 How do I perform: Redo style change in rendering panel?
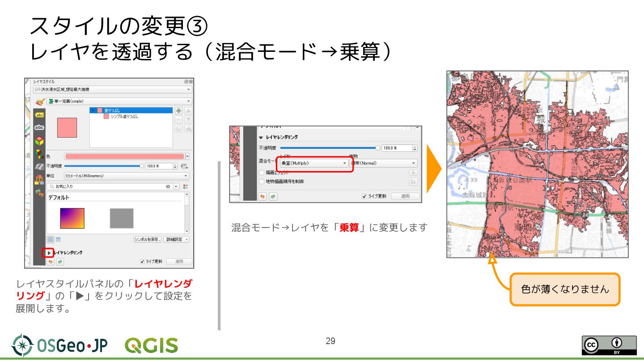tap(273, 197)
